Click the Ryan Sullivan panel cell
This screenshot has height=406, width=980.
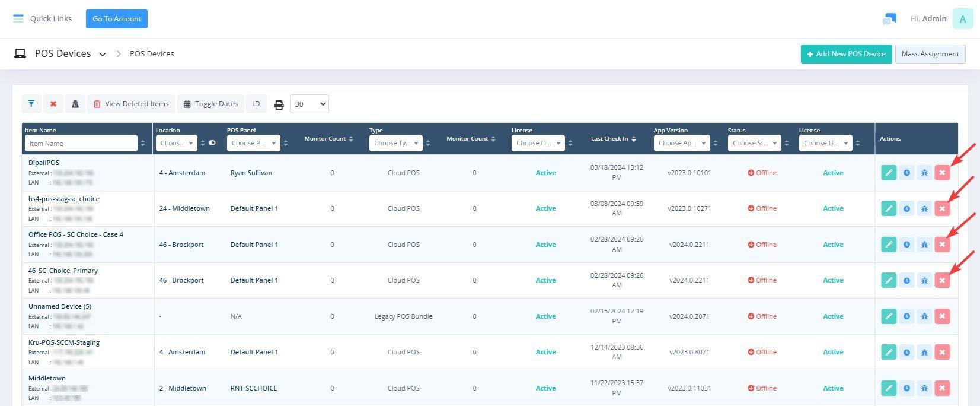point(251,173)
